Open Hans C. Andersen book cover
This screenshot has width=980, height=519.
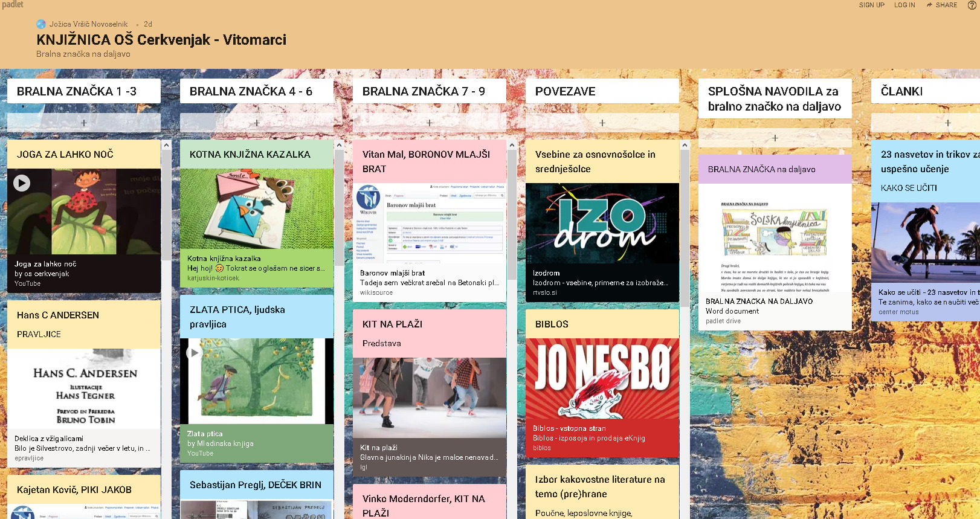tap(84, 388)
